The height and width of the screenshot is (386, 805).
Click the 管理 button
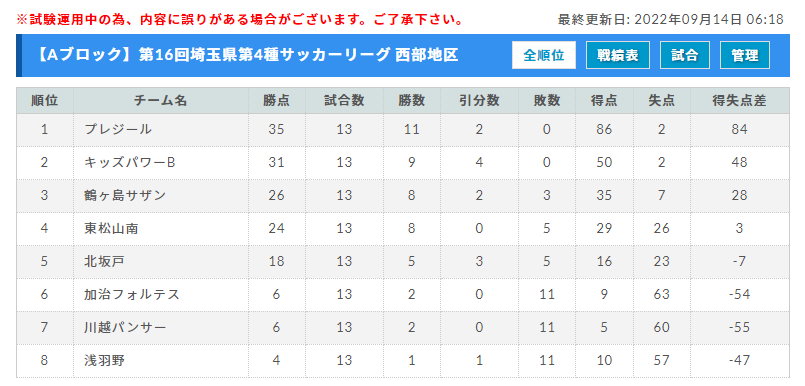(x=745, y=55)
